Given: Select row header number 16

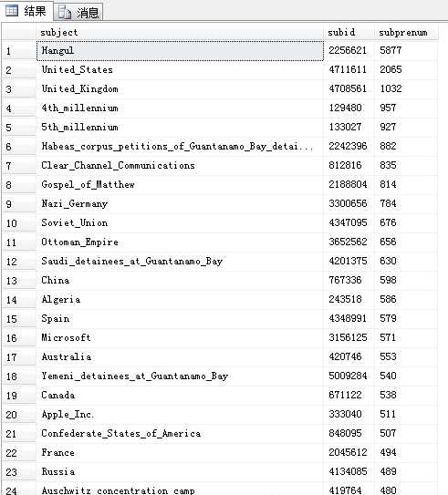Looking at the screenshot, I should [x=19, y=338].
